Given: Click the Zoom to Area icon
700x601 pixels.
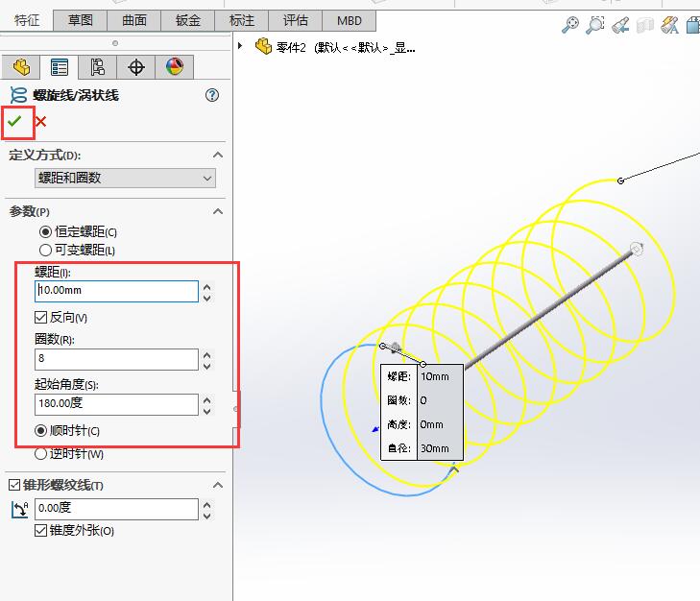Looking at the screenshot, I should 594,25.
